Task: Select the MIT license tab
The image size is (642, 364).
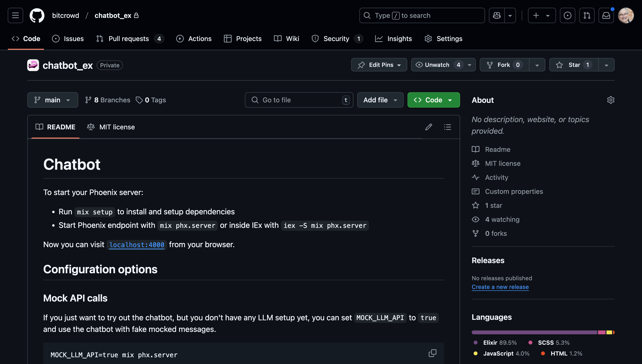Action: 111,127
